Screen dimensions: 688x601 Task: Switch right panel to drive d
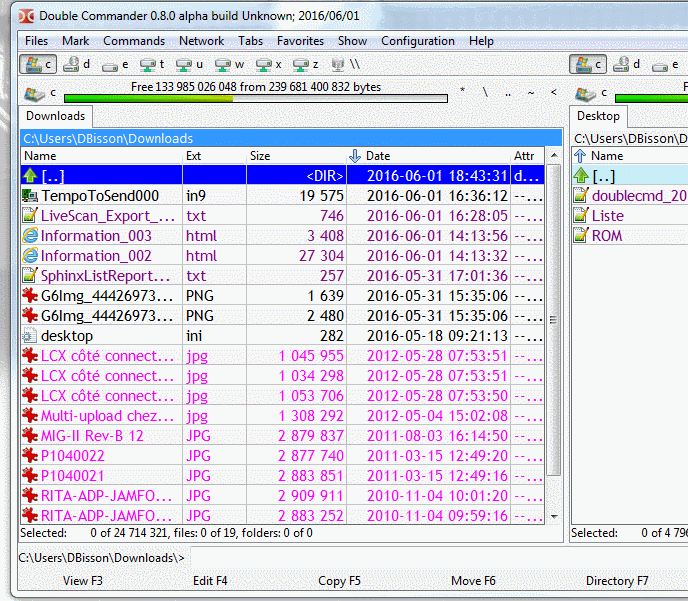coord(627,64)
